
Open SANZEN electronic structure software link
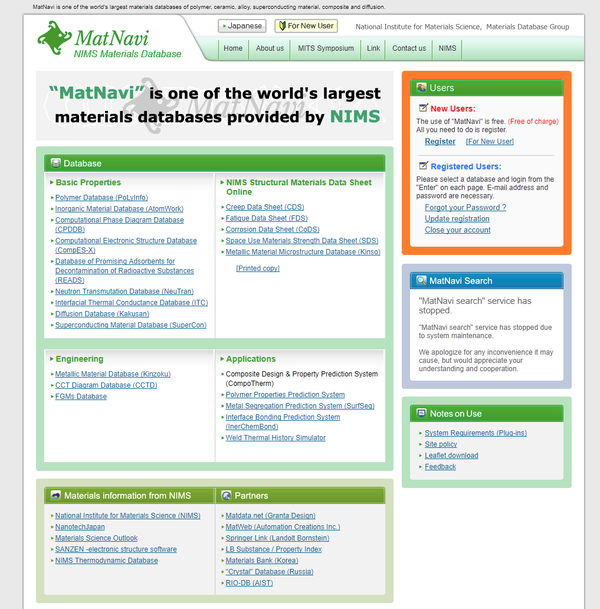click(x=116, y=550)
